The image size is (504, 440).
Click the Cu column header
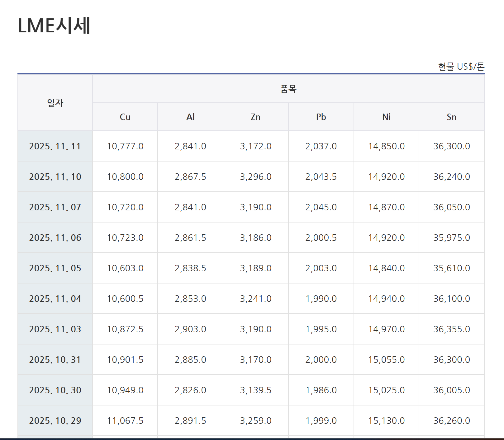pos(125,117)
